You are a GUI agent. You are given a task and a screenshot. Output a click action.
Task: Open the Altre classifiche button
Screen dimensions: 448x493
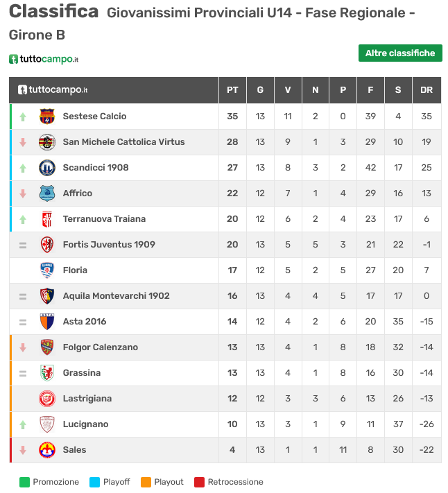coord(400,53)
